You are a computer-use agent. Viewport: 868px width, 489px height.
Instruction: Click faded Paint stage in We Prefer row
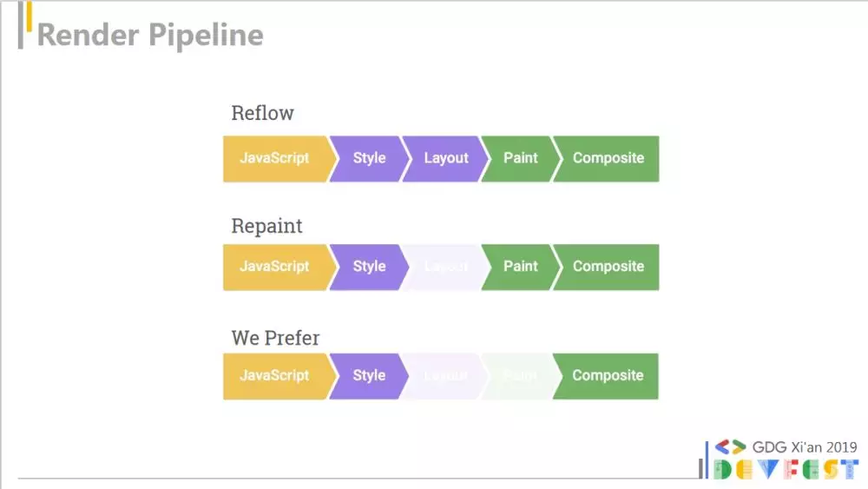tap(520, 376)
